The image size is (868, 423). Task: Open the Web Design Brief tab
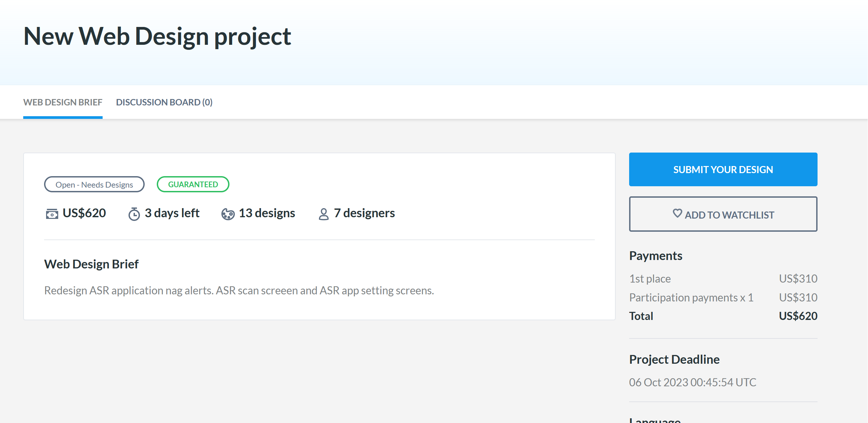63,102
